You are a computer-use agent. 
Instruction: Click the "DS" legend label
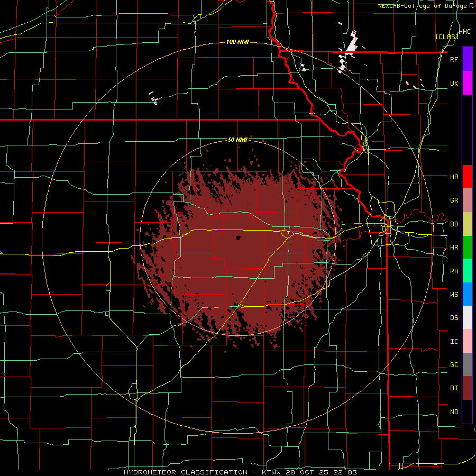[x=454, y=318]
